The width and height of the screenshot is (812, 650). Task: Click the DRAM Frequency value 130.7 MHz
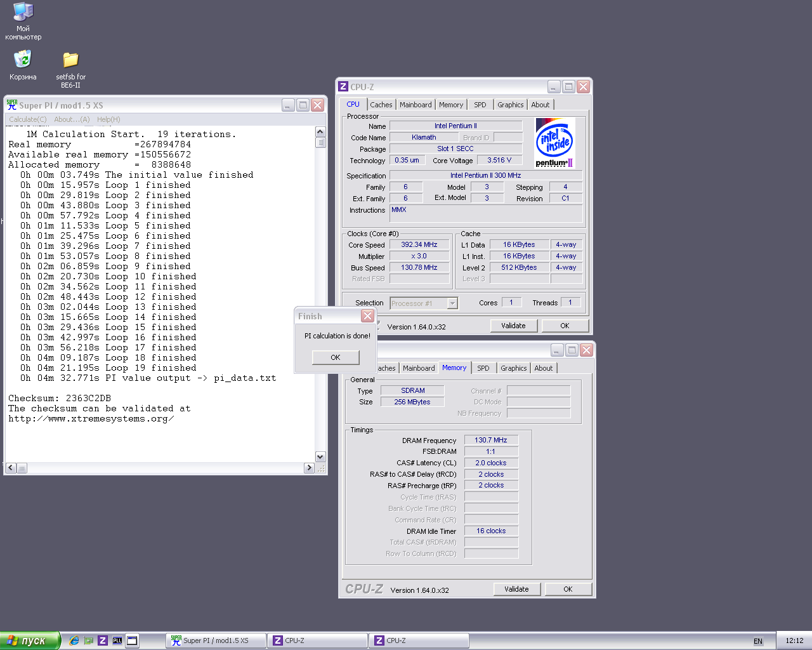(491, 440)
